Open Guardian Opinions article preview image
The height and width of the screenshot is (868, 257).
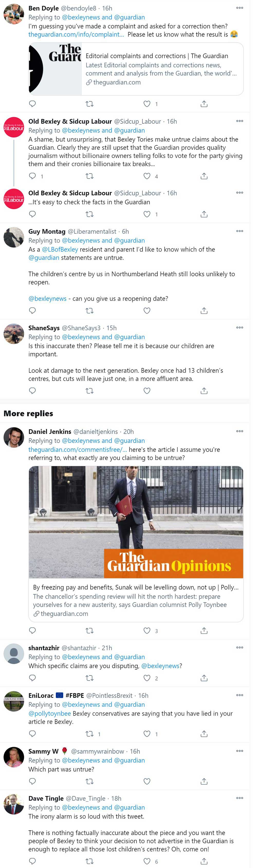(136, 522)
